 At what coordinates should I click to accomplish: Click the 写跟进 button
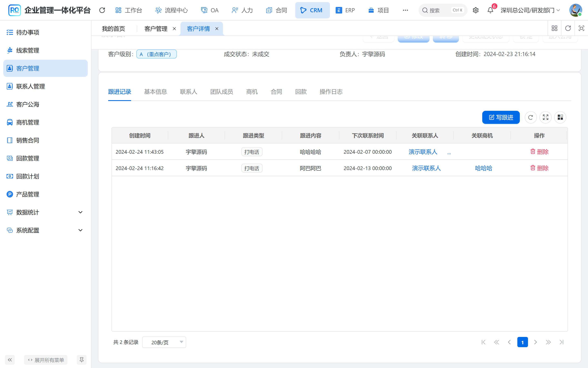coord(501,117)
